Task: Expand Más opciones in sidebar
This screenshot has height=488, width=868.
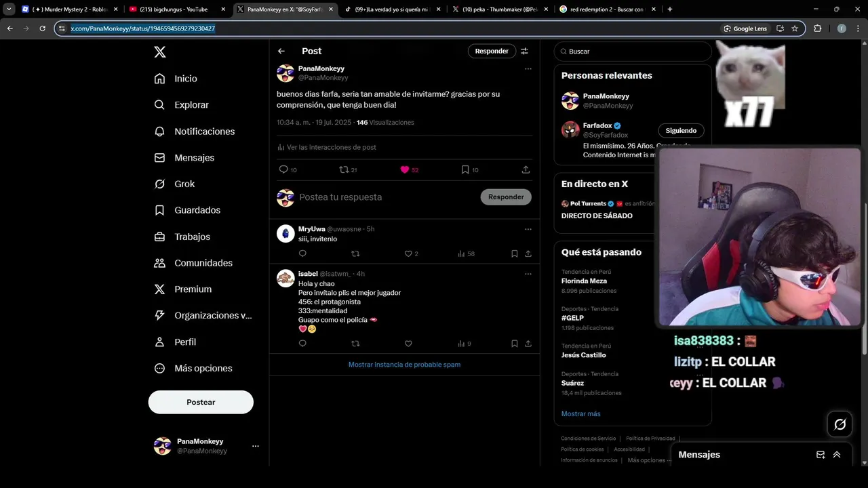Action: (x=193, y=368)
